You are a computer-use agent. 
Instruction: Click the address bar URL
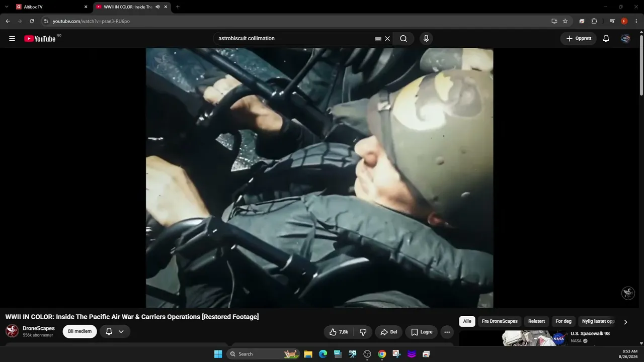pos(91,21)
